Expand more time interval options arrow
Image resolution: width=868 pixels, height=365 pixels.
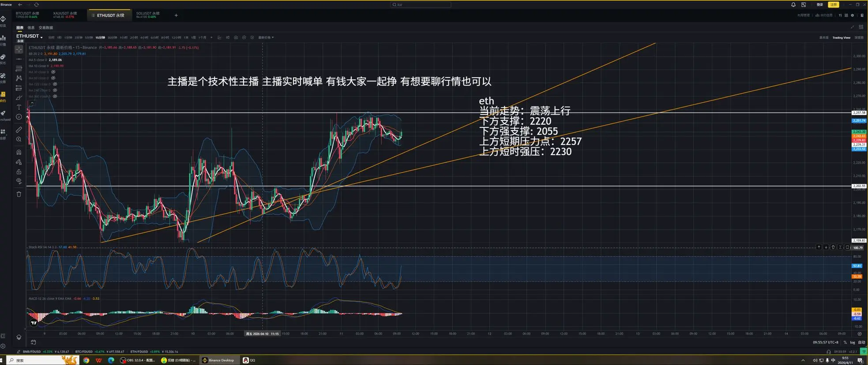[x=211, y=37]
